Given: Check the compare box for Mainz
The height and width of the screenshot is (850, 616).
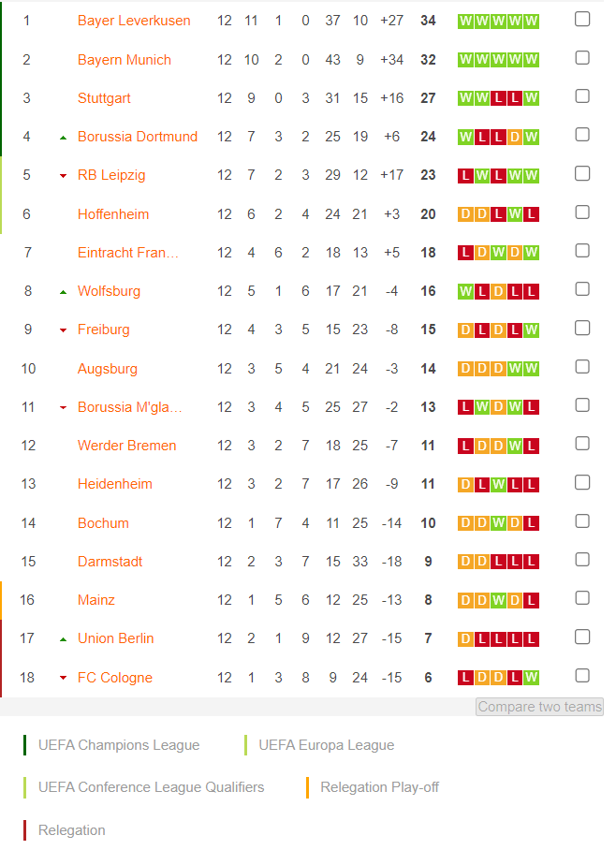Looking at the screenshot, I should coord(582,598).
